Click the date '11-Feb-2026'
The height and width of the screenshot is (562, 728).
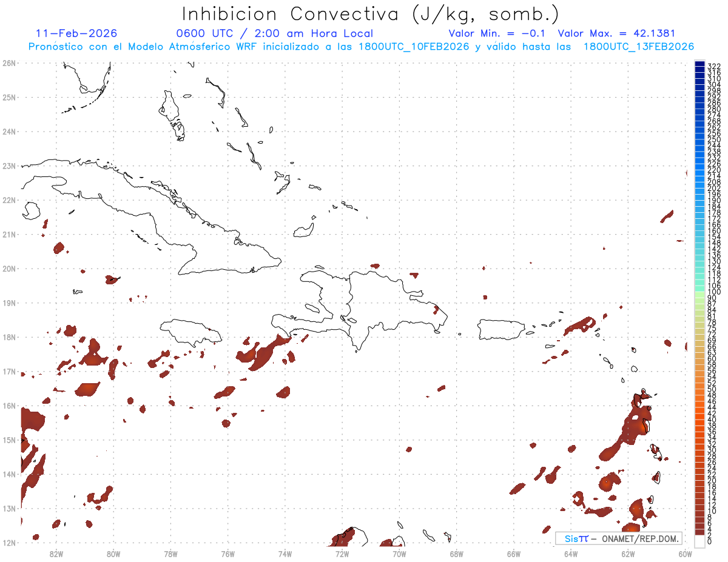[76, 33]
